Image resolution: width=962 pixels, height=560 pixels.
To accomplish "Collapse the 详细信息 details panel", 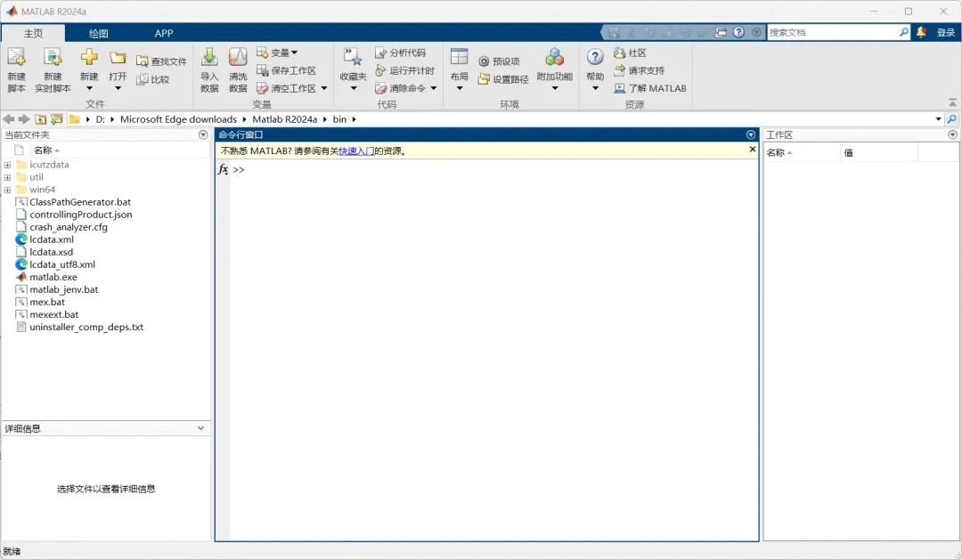I will tap(200, 428).
